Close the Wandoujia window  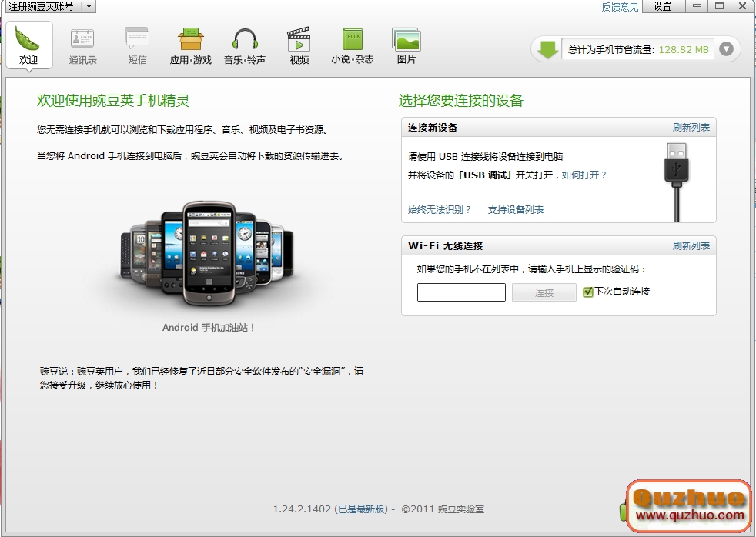click(742, 6)
